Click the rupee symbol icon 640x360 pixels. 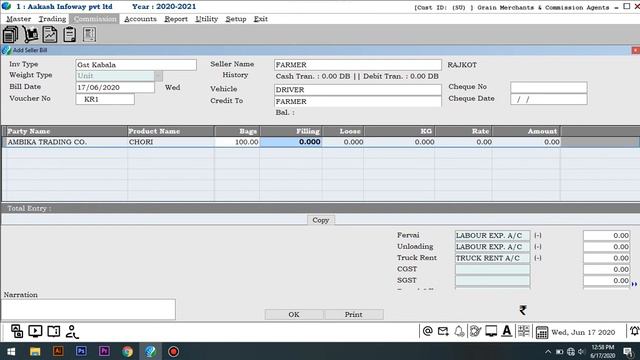[x=523, y=310]
